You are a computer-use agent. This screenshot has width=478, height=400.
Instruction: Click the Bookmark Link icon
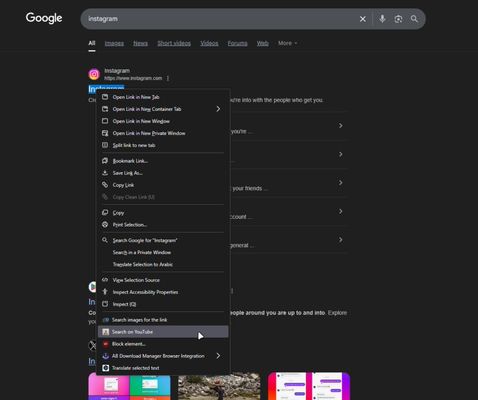105,161
